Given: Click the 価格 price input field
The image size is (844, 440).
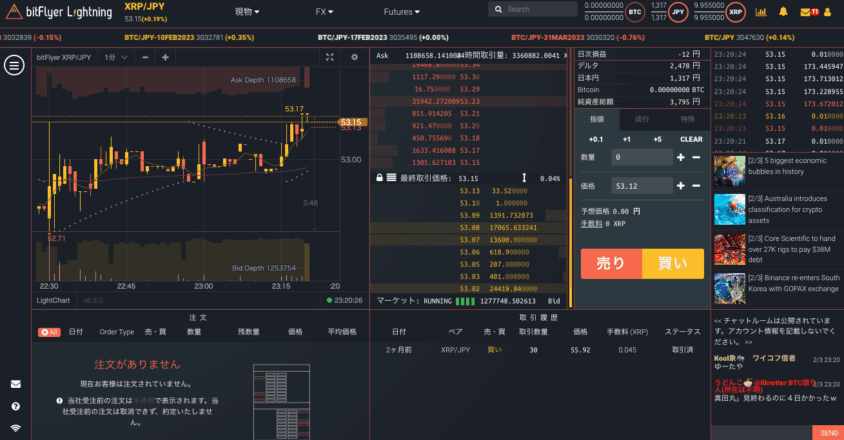Looking at the screenshot, I should point(641,186).
